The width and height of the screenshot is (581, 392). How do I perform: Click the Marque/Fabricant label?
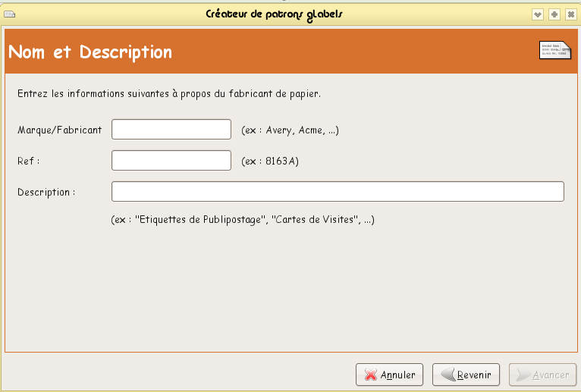59,130
